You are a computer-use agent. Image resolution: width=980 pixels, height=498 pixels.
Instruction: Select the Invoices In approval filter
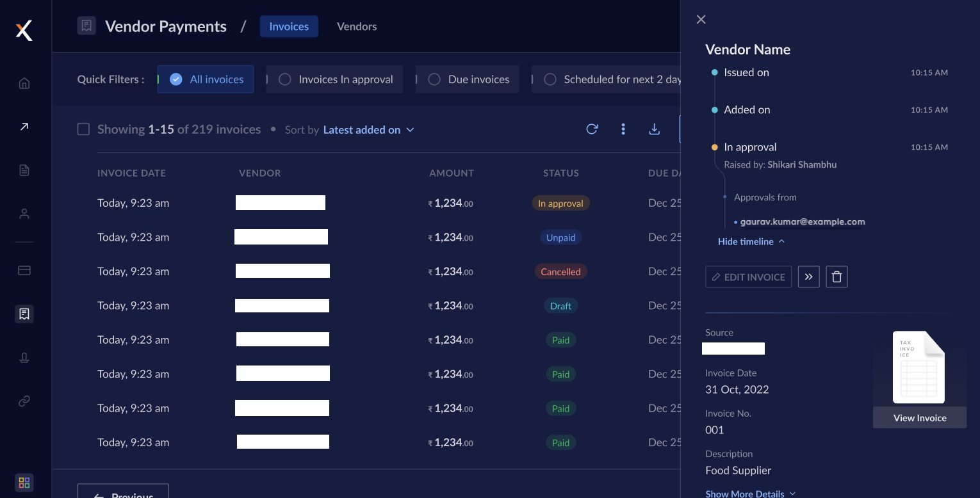pos(334,79)
